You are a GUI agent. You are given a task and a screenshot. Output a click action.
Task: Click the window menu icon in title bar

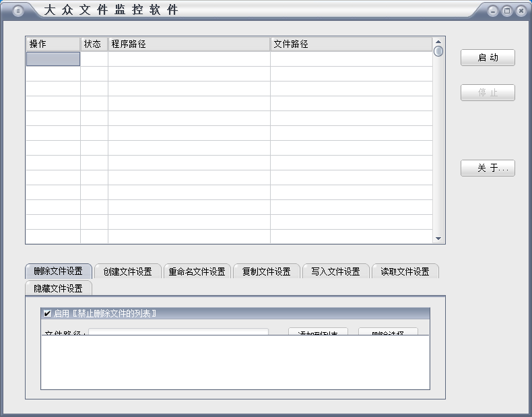point(18,11)
